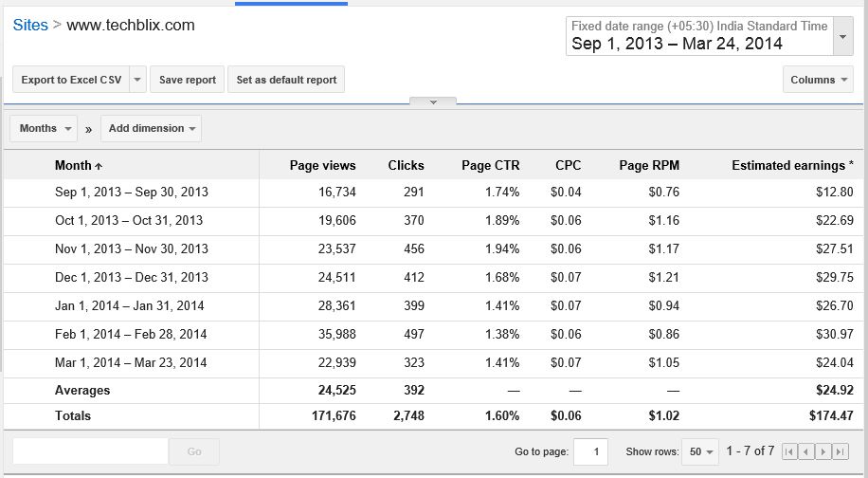Go to next page arrow icon
The height and width of the screenshot is (478, 868).
pos(823,451)
